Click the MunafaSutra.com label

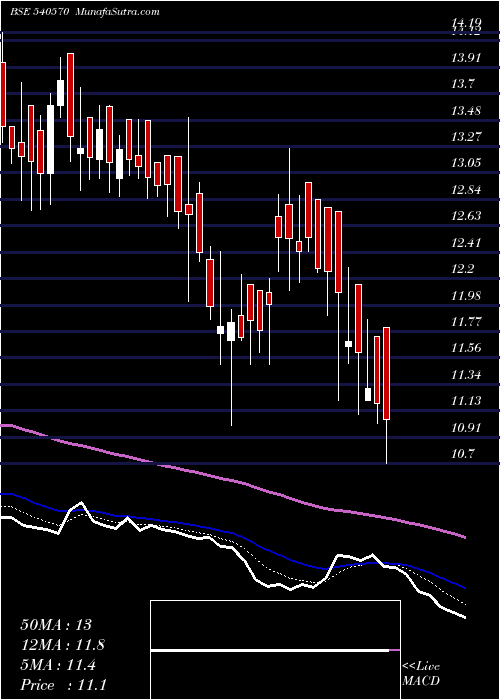118,12
